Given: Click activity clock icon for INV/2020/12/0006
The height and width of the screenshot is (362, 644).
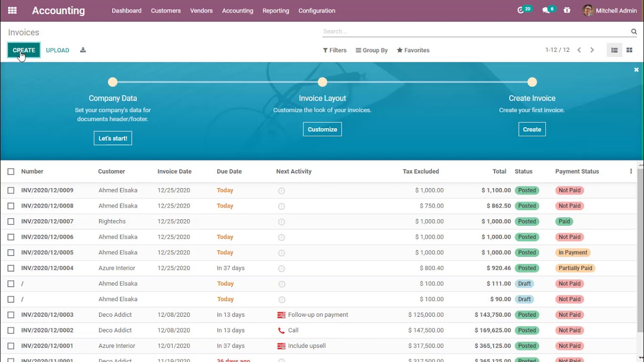Looking at the screenshot, I should tap(281, 237).
